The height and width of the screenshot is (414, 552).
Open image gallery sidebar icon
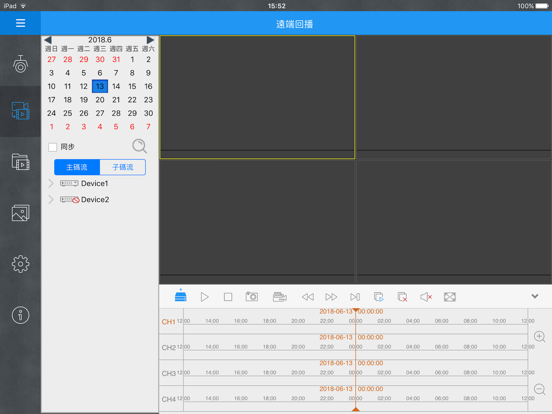[x=20, y=213]
